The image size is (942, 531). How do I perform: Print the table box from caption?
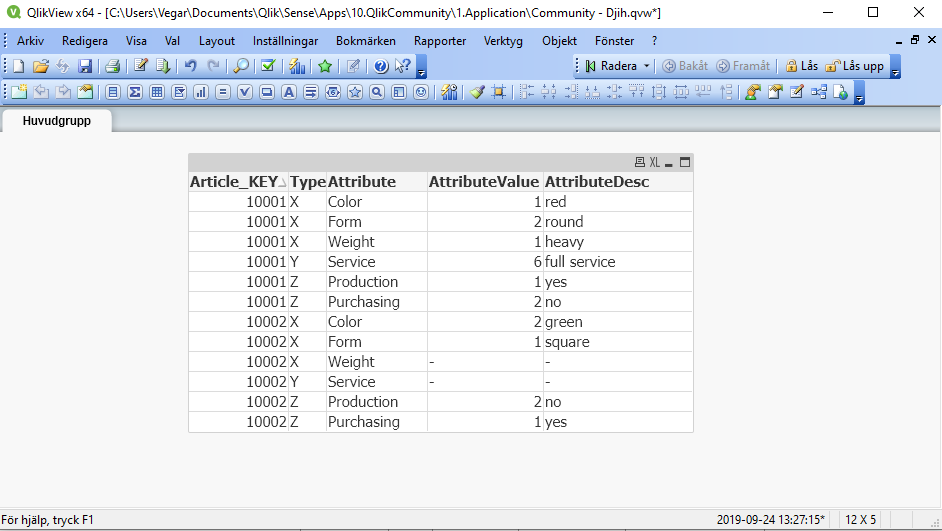(x=640, y=162)
